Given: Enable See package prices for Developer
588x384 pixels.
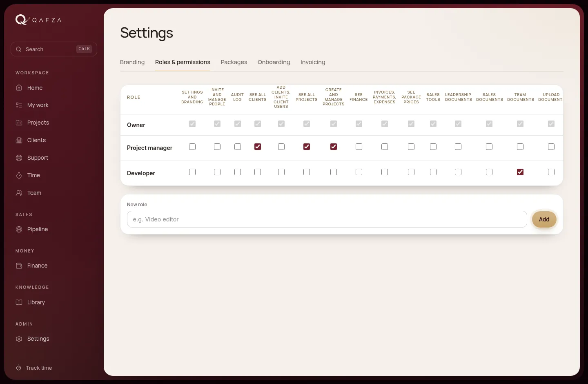Looking at the screenshot, I should 411,172.
